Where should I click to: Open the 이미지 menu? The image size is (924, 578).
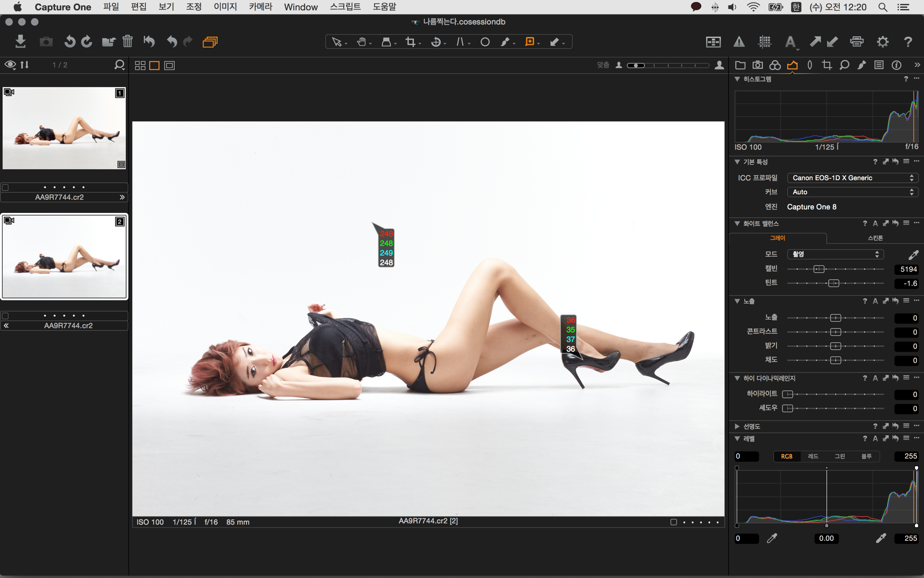(x=225, y=7)
